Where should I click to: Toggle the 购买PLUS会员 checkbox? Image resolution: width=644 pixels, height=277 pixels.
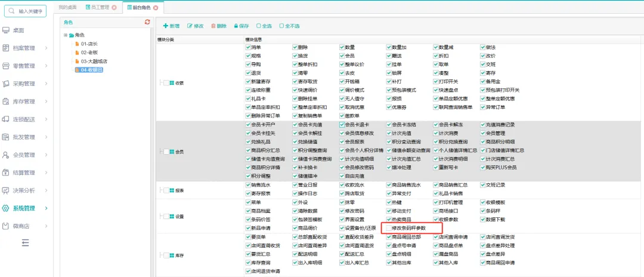tap(482, 167)
